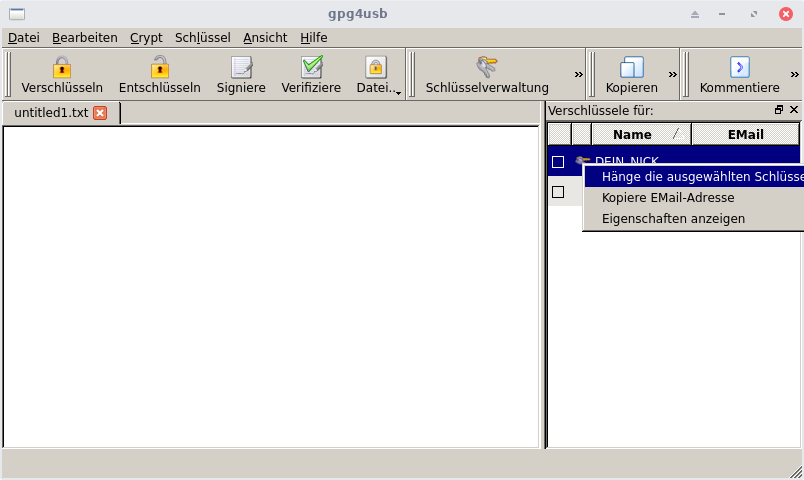Click the keep-above arrow in title bar
804x480 pixels.
[x=695, y=14]
